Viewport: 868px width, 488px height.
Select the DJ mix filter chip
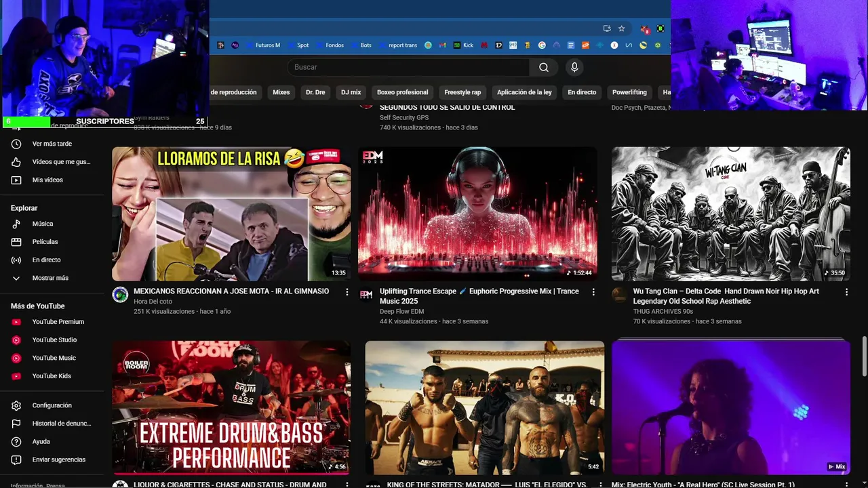pyautogui.click(x=351, y=92)
